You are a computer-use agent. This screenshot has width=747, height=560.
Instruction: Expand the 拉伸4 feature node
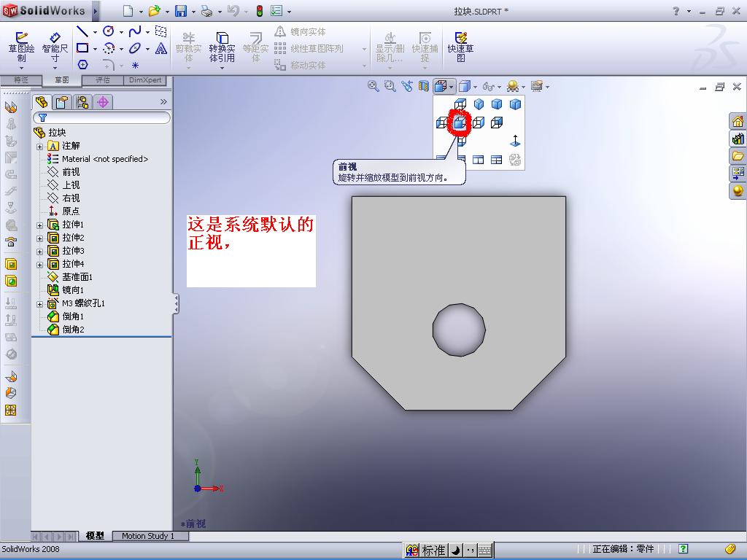point(40,265)
